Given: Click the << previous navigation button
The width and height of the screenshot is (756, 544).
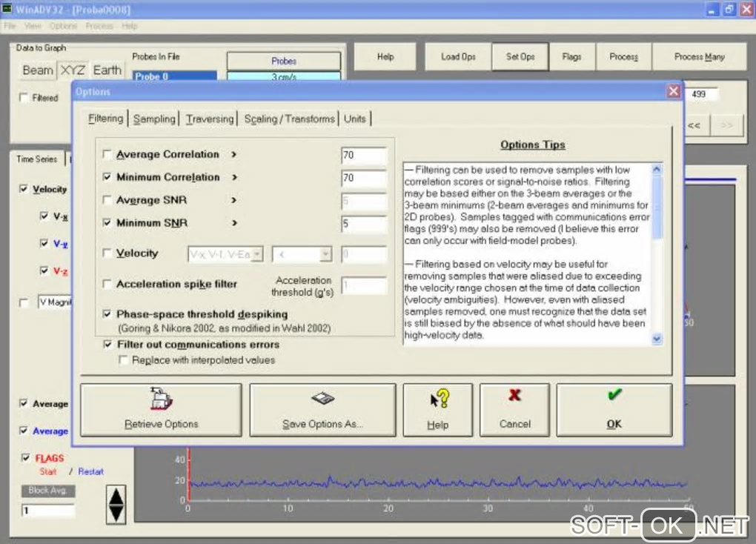Looking at the screenshot, I should coord(694,125).
